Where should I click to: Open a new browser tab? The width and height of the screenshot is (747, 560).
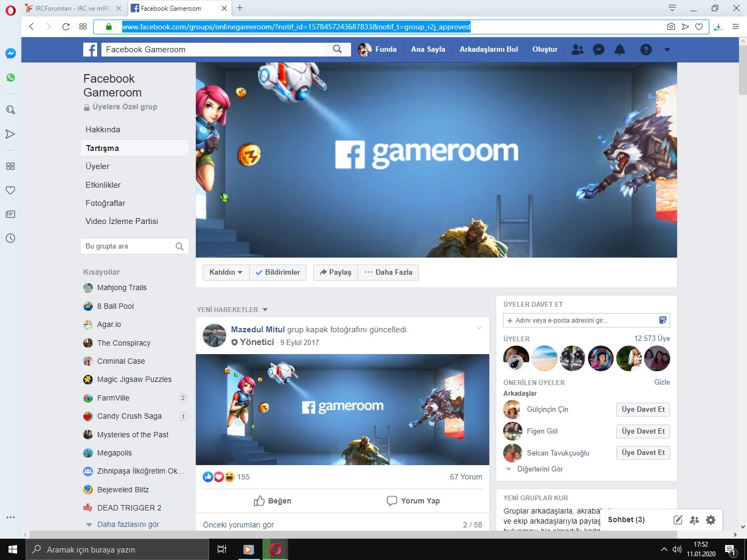pyautogui.click(x=240, y=8)
